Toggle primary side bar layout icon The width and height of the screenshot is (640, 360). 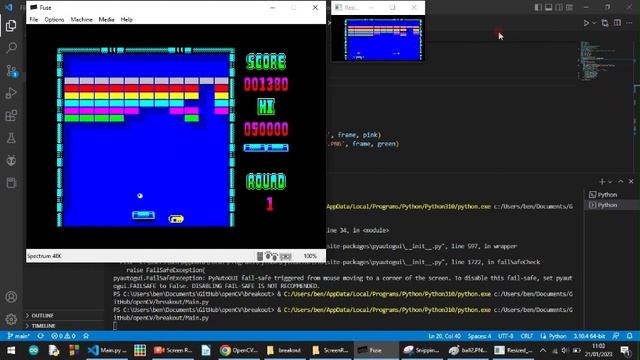tap(538, 7)
